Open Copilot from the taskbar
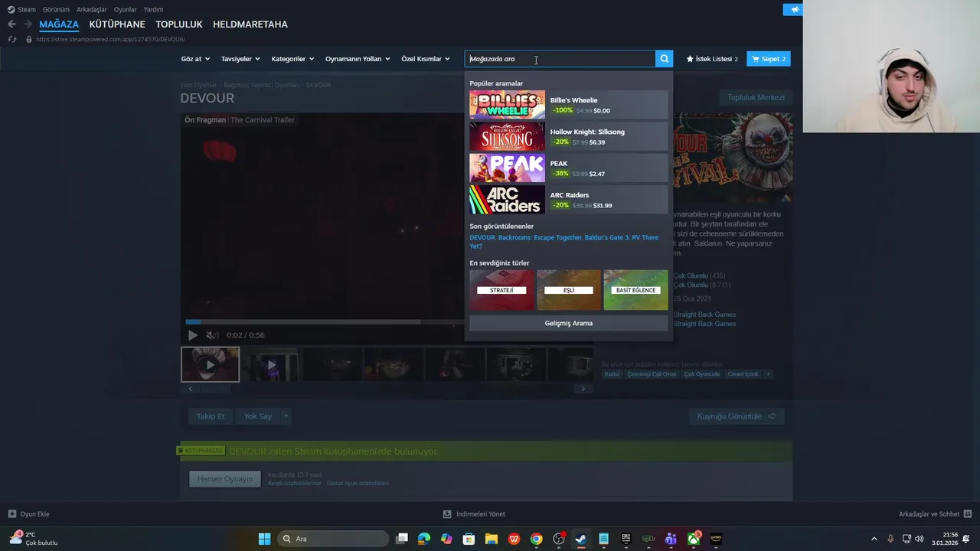The width and height of the screenshot is (980, 551). tap(446, 539)
